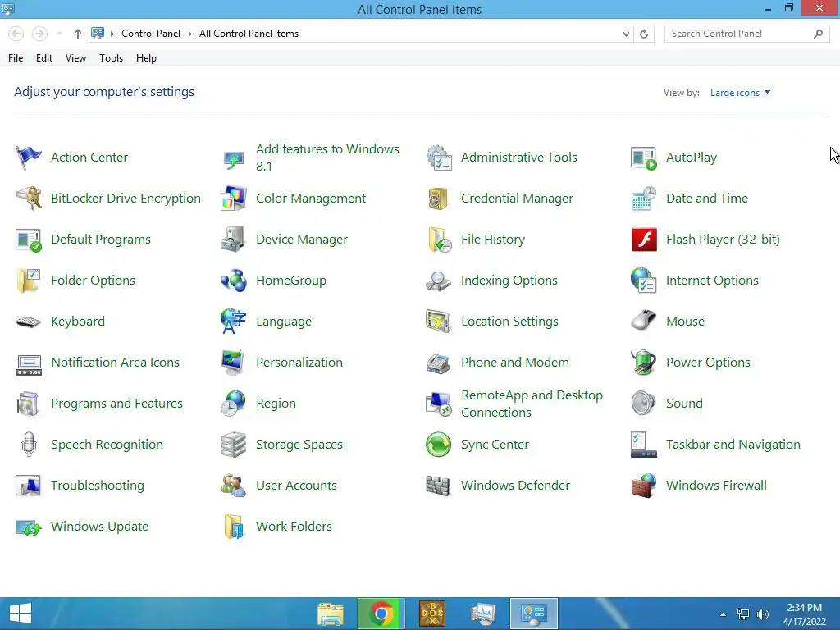Viewport: 840px width, 630px height.
Task: Click the File History icon
Action: (439, 240)
